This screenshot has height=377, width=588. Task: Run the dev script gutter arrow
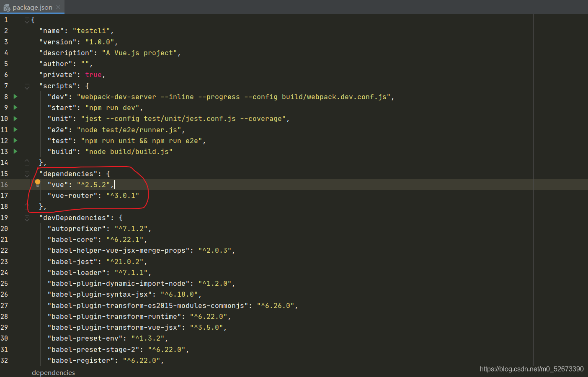(x=15, y=97)
